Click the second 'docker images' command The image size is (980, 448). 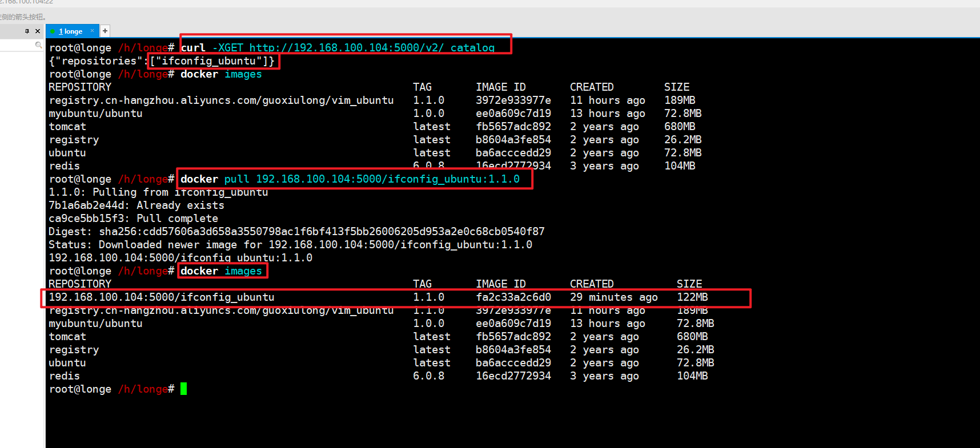point(221,271)
